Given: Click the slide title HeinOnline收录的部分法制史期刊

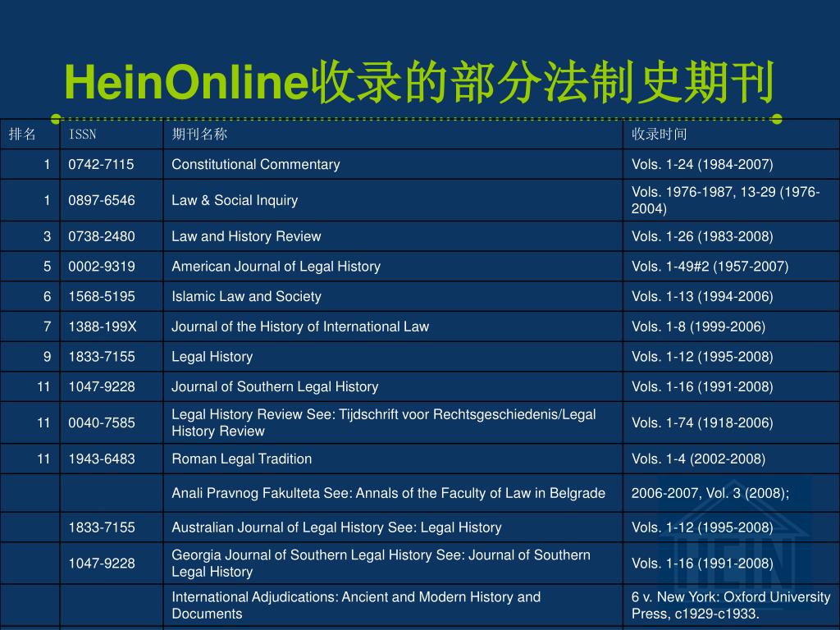Looking at the screenshot, I should click(419, 82).
